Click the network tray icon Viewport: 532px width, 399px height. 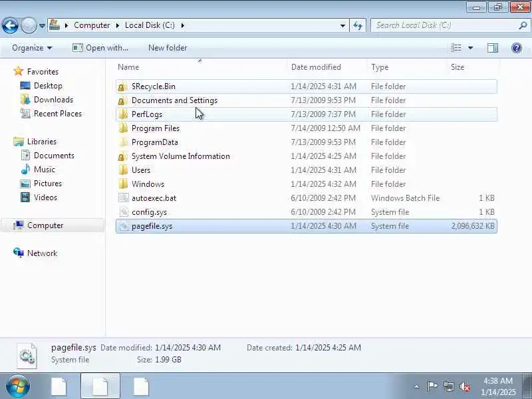pyautogui.click(x=448, y=386)
